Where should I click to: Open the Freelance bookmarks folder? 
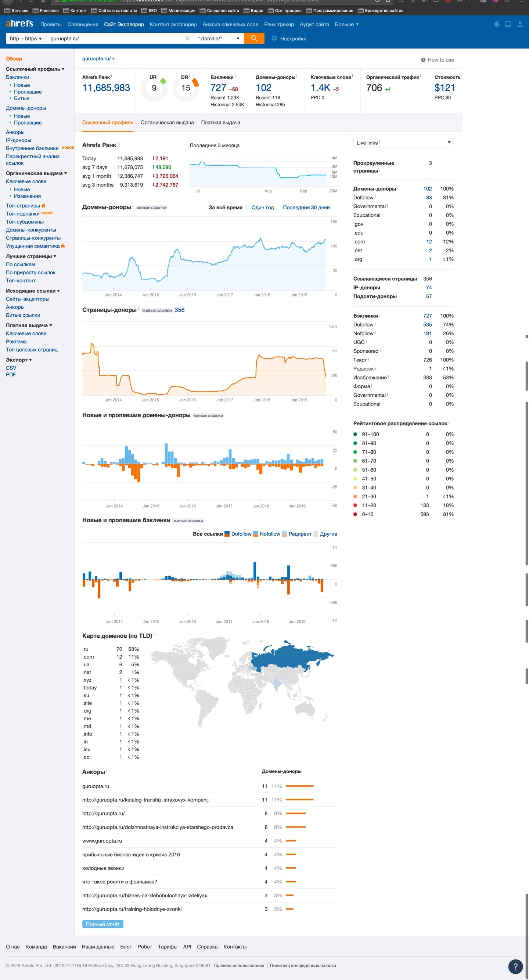tap(46, 10)
